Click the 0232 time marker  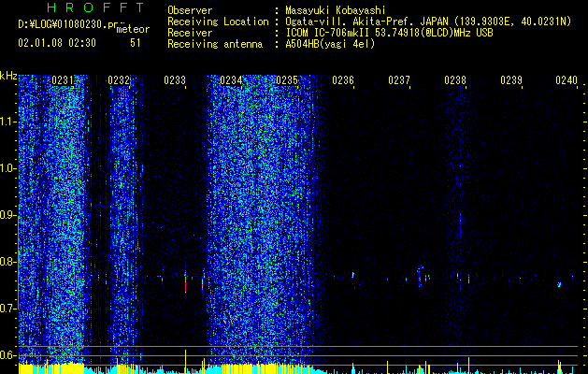click(x=119, y=80)
